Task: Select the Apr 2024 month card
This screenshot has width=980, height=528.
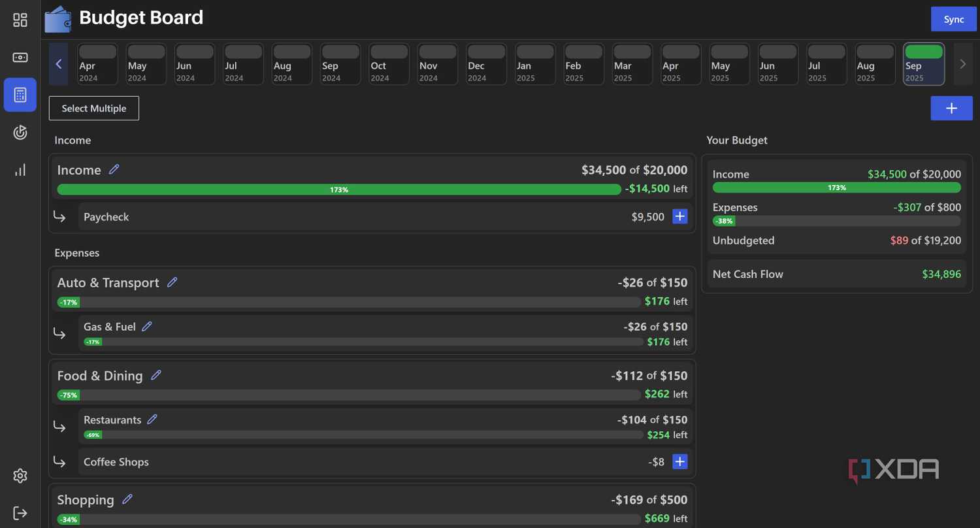Action: [x=97, y=64]
